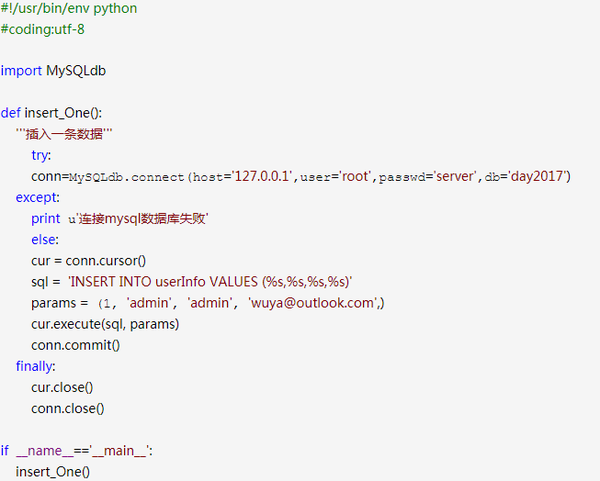Click the 'except:' keyword line

[38, 197]
